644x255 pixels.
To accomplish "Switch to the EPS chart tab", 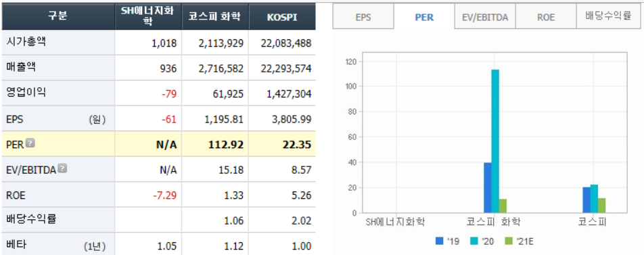I will click(363, 17).
